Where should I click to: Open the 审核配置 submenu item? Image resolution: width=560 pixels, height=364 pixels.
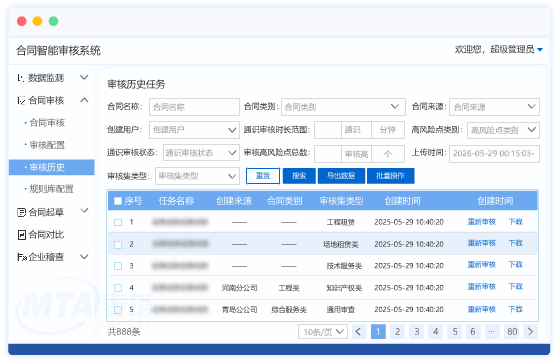47,145
